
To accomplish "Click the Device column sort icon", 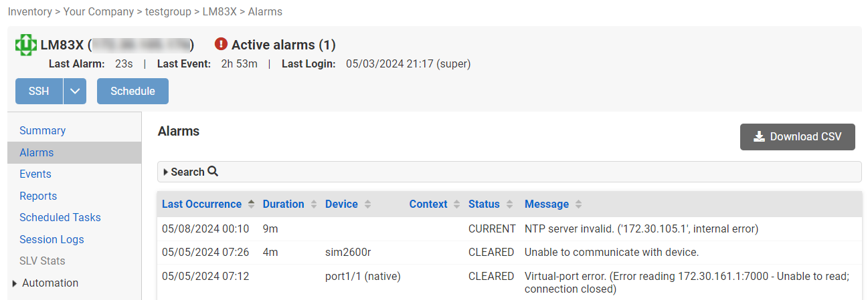I will (367, 204).
